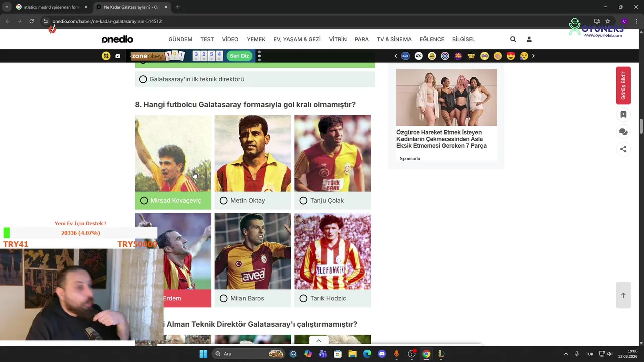Viewport: 644px width, 362px height.
Task: Open 'EV, YAŞAM & GEZİ' menu item
Action: [x=297, y=39]
